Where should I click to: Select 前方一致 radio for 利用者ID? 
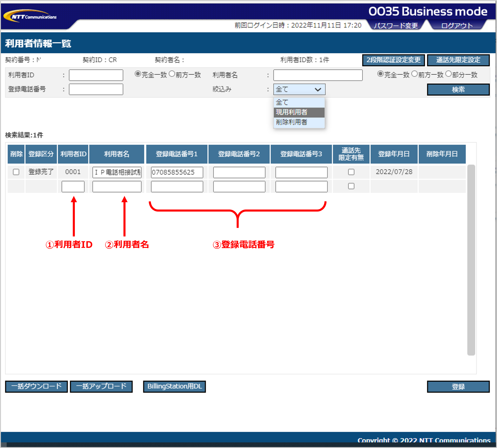172,74
